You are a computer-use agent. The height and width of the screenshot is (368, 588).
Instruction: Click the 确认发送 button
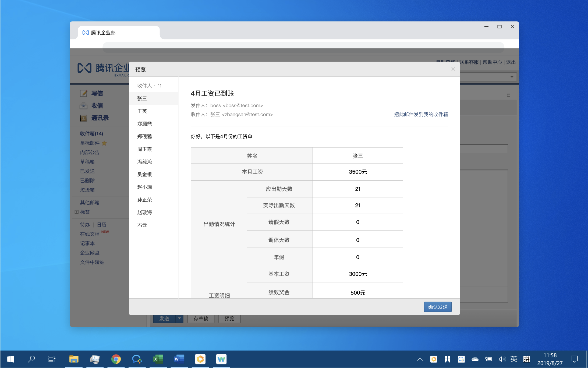(437, 307)
